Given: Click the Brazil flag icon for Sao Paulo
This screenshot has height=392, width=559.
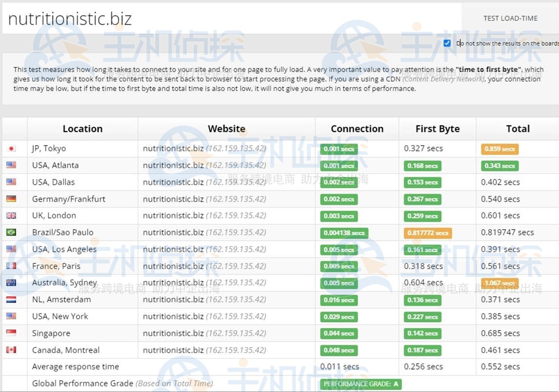Looking at the screenshot, I should pos(11,233).
